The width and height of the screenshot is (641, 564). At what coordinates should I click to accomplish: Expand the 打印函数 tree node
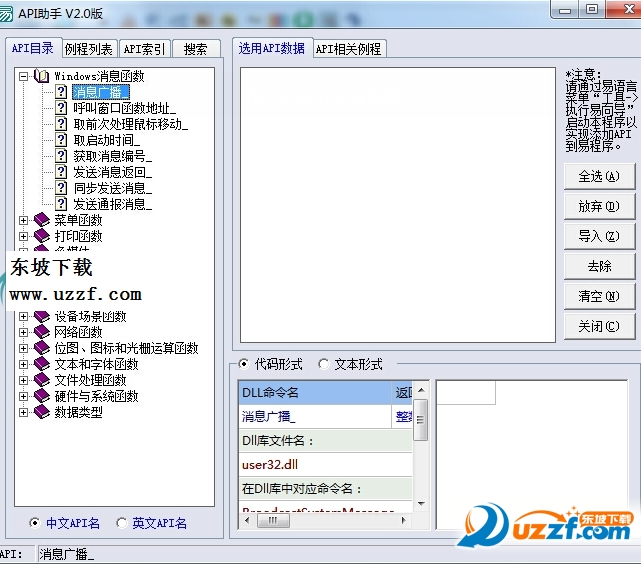(x=23, y=236)
